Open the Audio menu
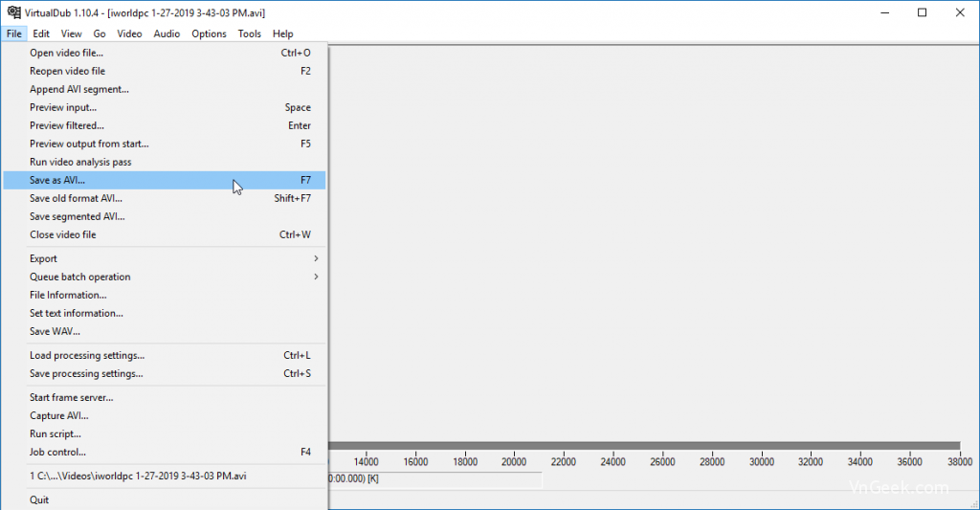The height and width of the screenshot is (510, 980). 167,33
